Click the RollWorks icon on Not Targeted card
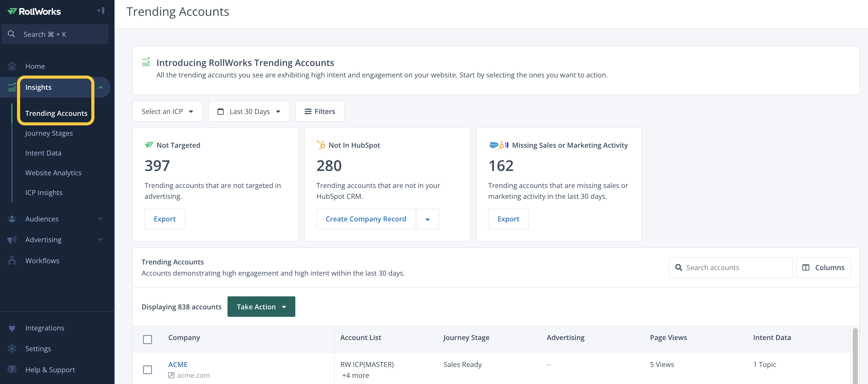 [x=149, y=145]
